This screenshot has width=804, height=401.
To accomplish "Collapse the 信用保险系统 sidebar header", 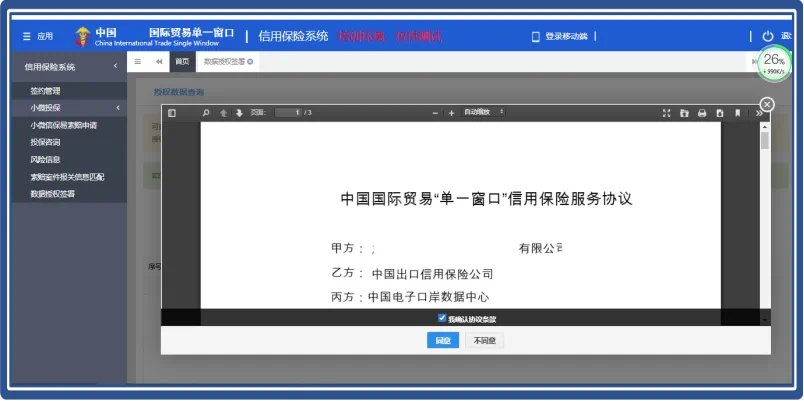I will click(69, 67).
